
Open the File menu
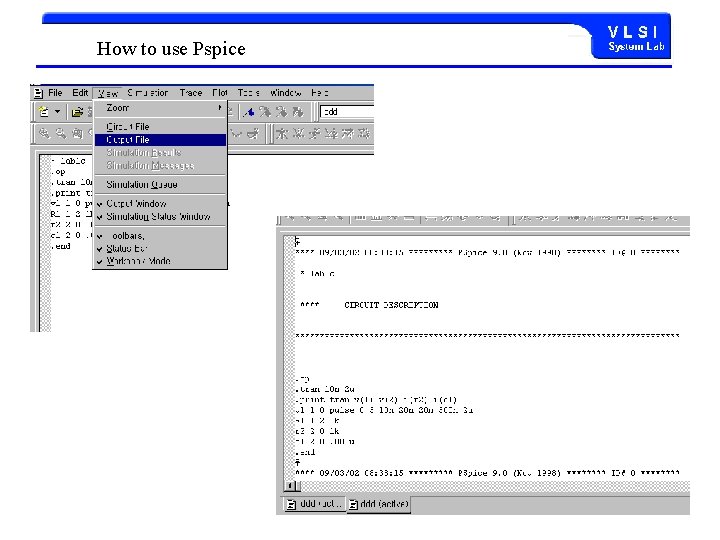[x=55, y=93]
